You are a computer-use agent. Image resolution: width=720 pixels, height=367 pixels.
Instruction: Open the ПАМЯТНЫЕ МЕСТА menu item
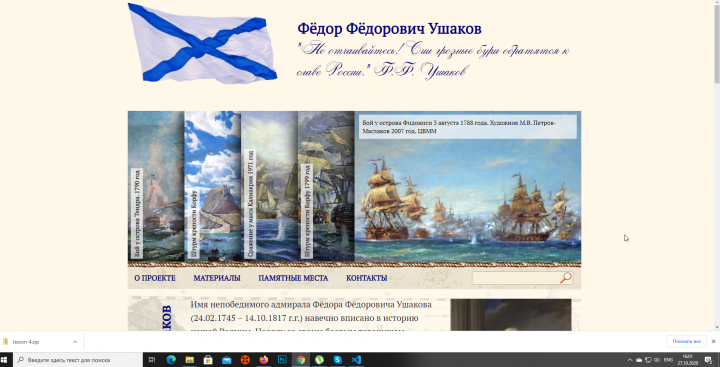293,278
